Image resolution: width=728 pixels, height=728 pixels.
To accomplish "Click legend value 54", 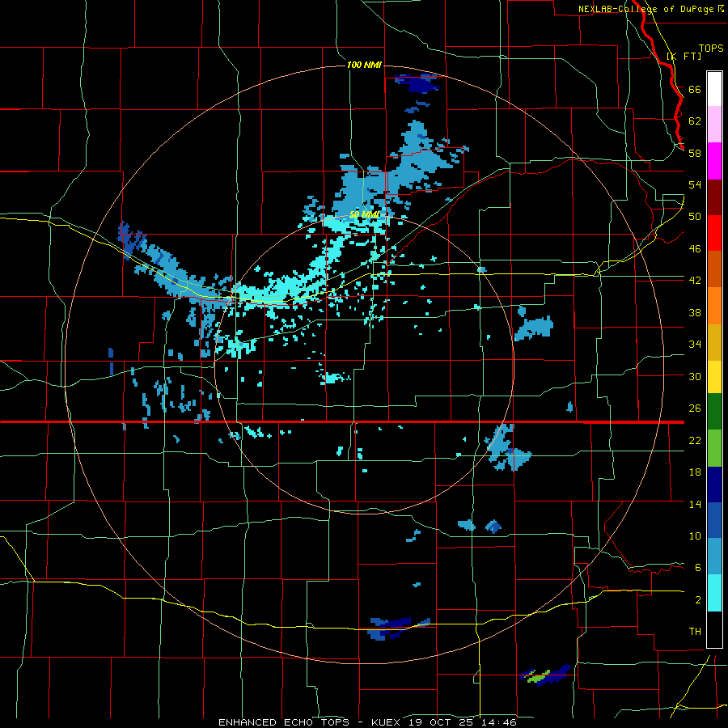I will [695, 184].
